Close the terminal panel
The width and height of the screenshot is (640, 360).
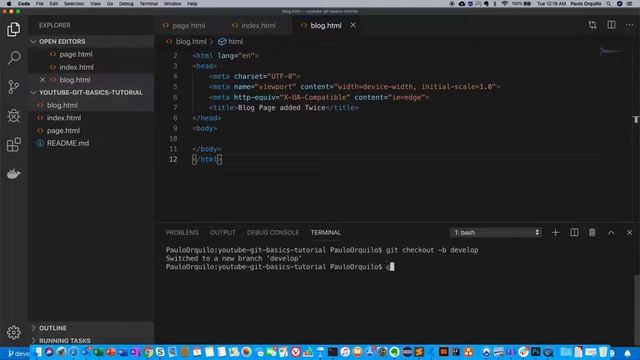(x=629, y=233)
